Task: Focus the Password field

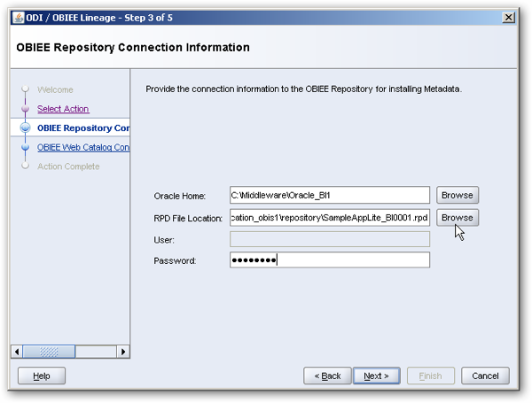Action: (330, 260)
